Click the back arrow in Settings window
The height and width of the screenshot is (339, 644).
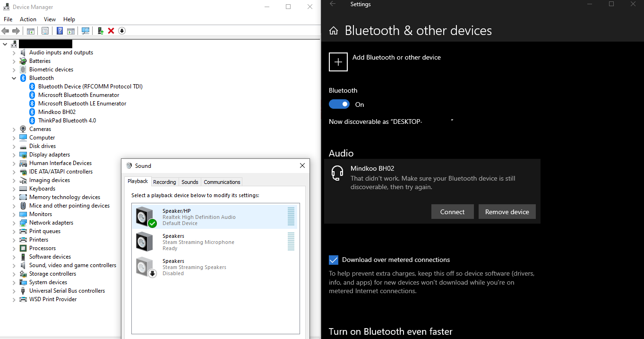[x=333, y=4]
